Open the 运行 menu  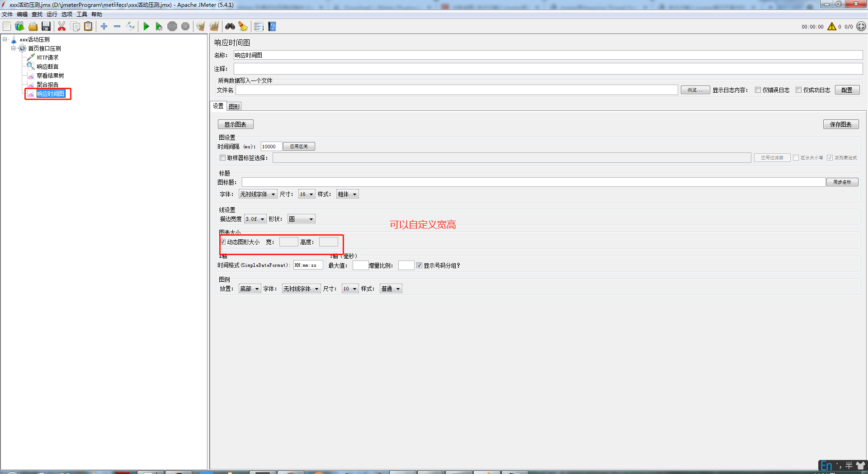point(52,14)
